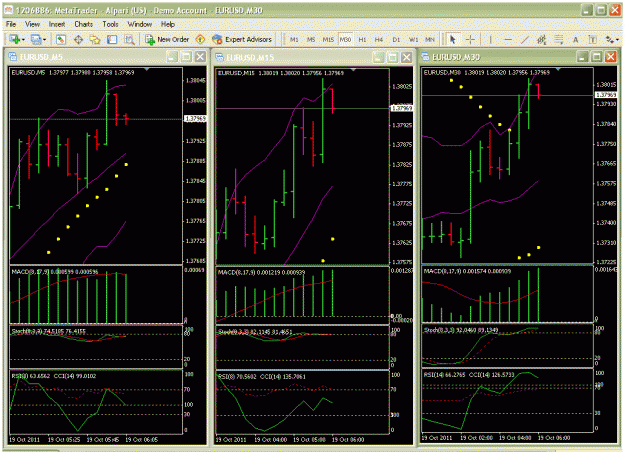Screen dimensions: 625x452
Task: Open the Charts menu
Action: pos(84,24)
